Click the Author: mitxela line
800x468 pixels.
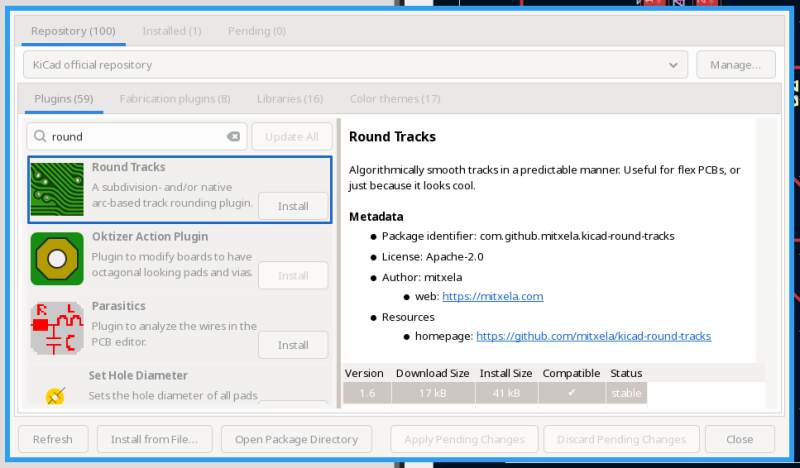click(422, 277)
